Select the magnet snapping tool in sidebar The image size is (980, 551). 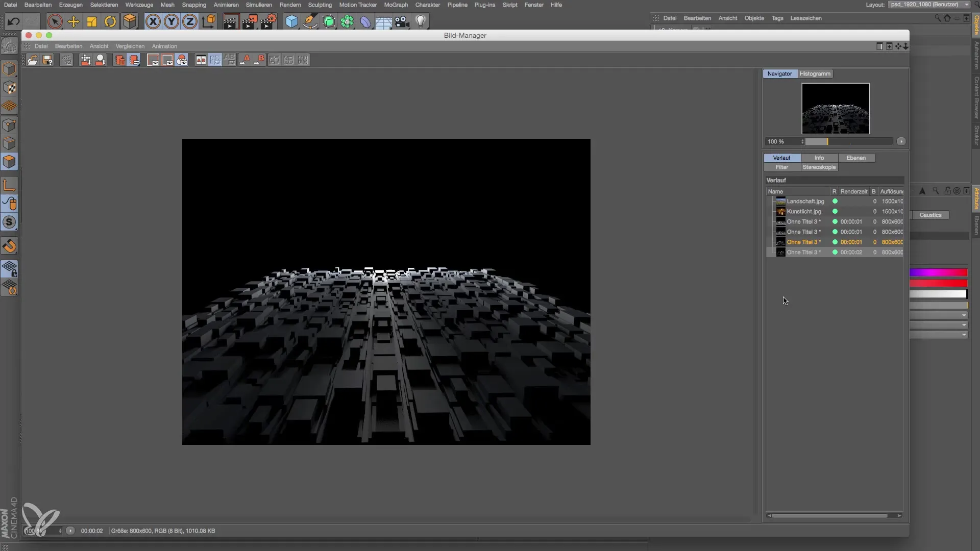9,246
